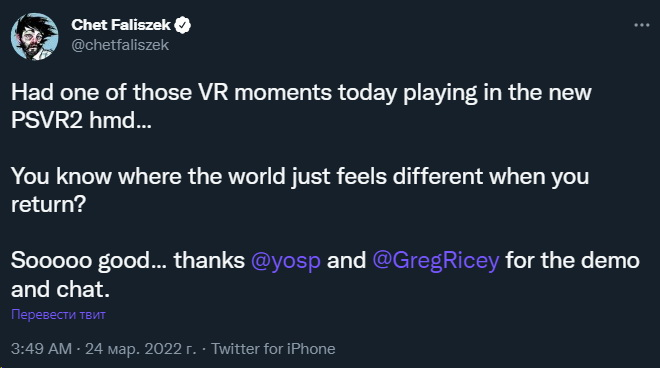Click the date 24 мар. 2022 г.

click(141, 349)
